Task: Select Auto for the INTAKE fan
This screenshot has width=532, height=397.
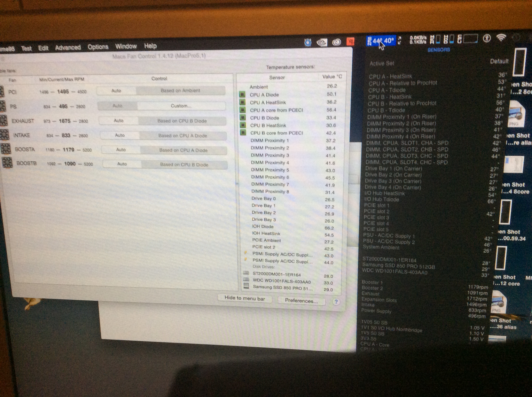Action: pos(120,135)
